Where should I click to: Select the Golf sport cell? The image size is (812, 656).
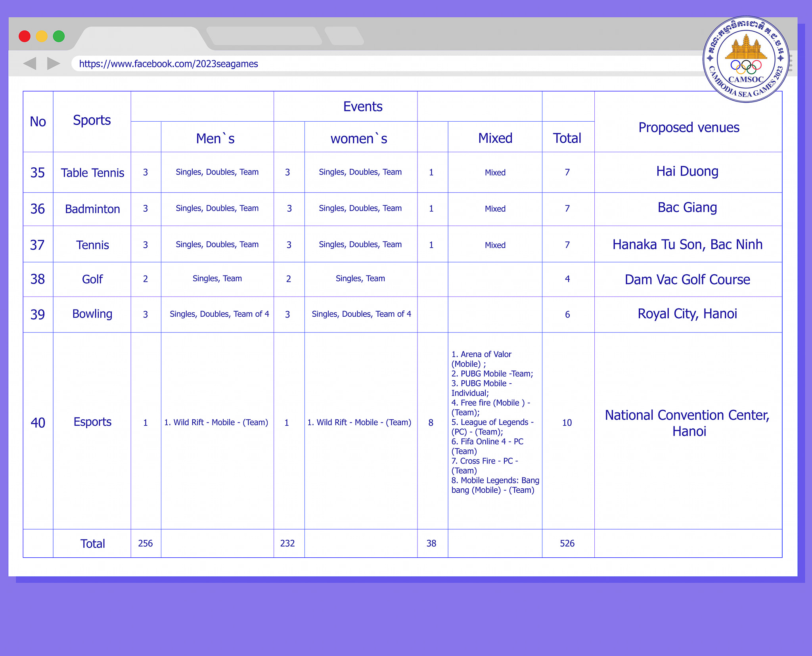click(92, 279)
